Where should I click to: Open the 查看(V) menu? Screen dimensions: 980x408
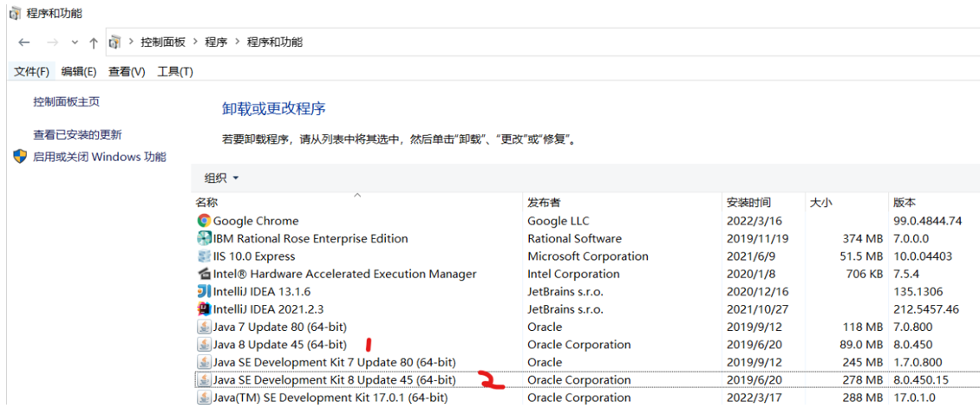(x=127, y=72)
